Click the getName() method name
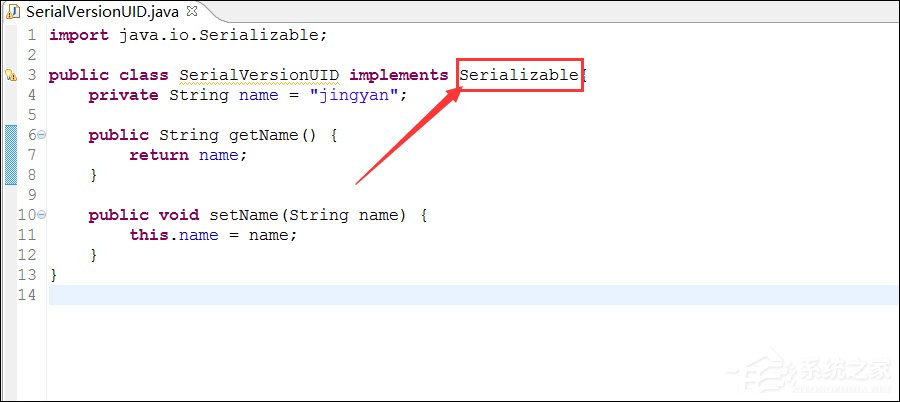The width and height of the screenshot is (900, 402). [273, 135]
